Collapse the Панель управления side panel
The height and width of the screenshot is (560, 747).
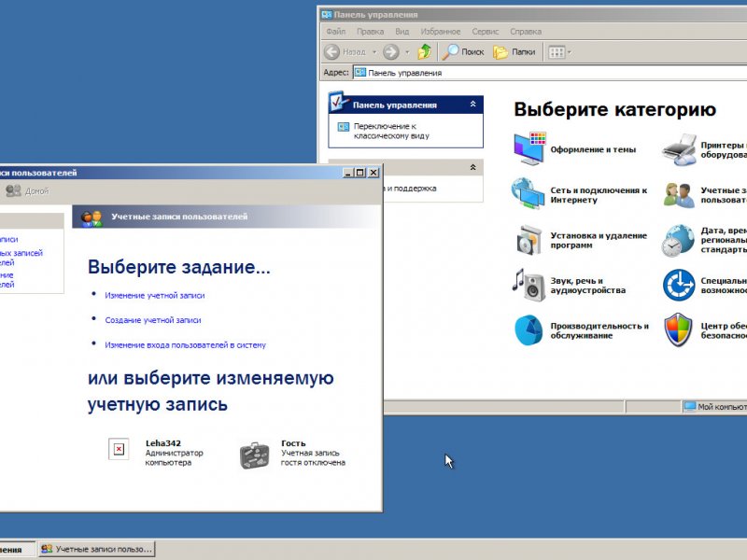pos(473,104)
